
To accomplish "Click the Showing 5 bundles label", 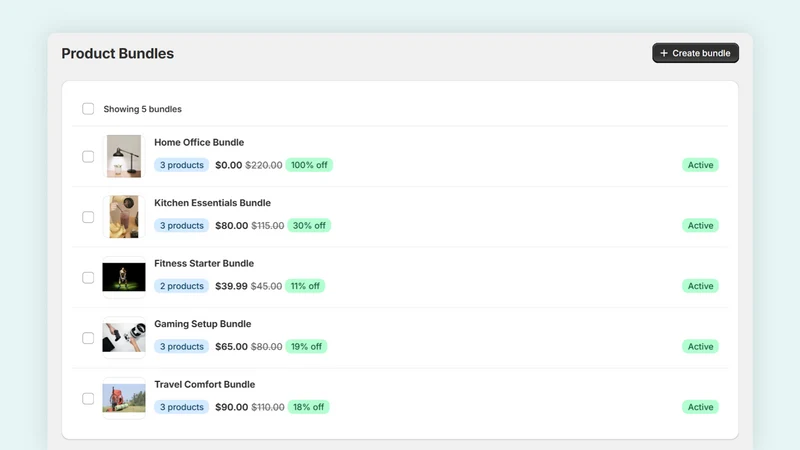I will (x=142, y=109).
